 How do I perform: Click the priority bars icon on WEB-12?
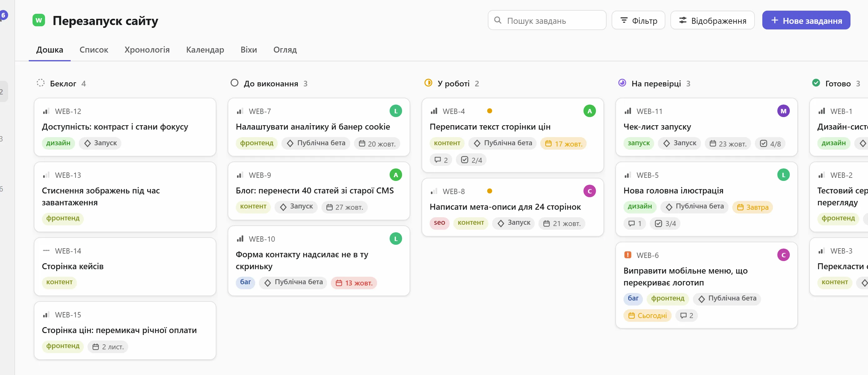46,111
